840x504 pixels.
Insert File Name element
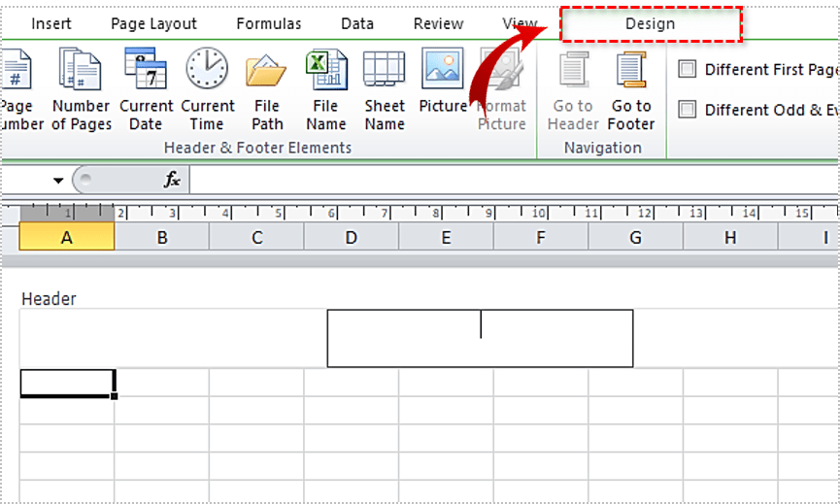(325, 89)
